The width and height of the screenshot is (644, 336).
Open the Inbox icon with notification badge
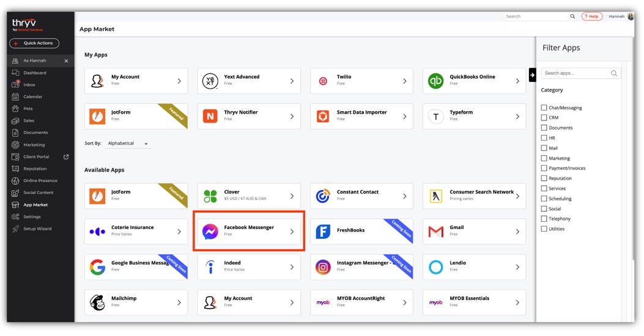pyautogui.click(x=15, y=84)
